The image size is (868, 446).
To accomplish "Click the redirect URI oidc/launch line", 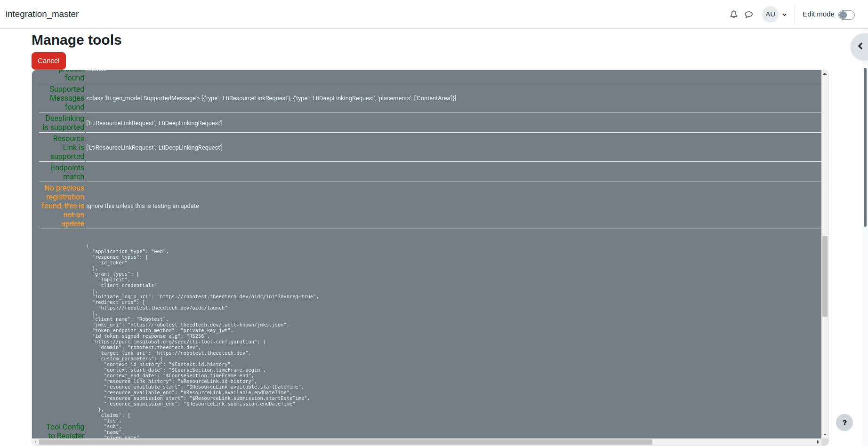I will point(163,308).
